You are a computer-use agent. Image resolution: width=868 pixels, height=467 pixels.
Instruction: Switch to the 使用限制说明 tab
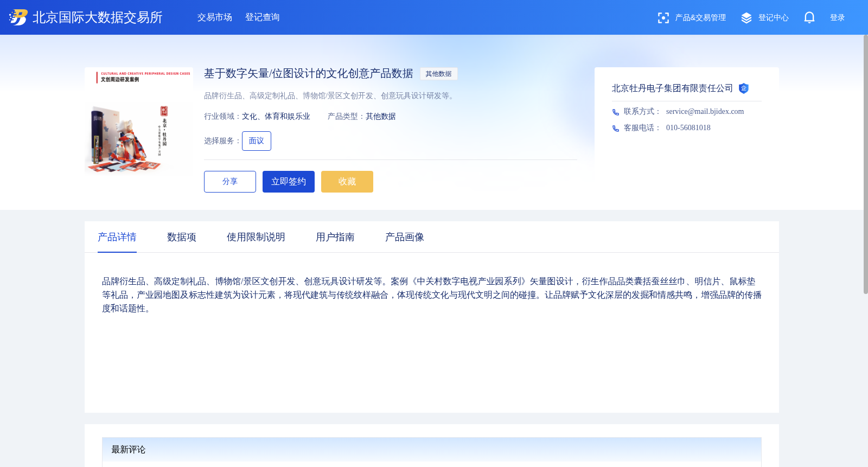coord(256,237)
